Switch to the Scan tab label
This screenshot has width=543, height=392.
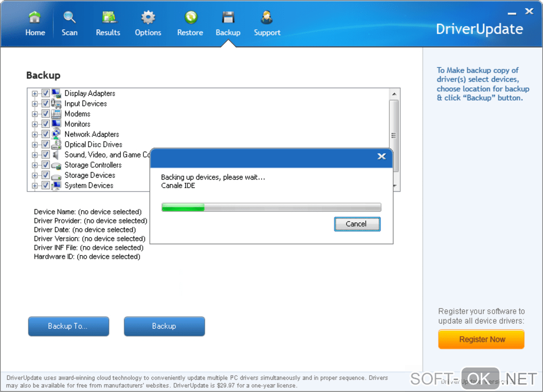pos(69,32)
